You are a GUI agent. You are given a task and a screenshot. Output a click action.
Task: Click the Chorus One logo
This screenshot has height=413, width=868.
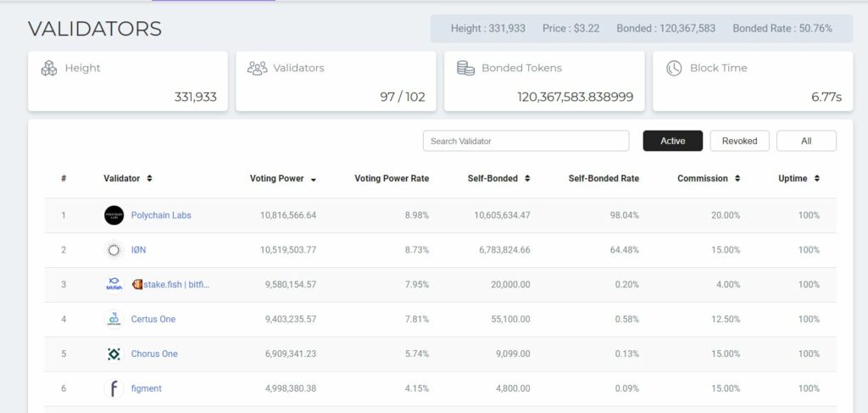pyautogui.click(x=114, y=354)
